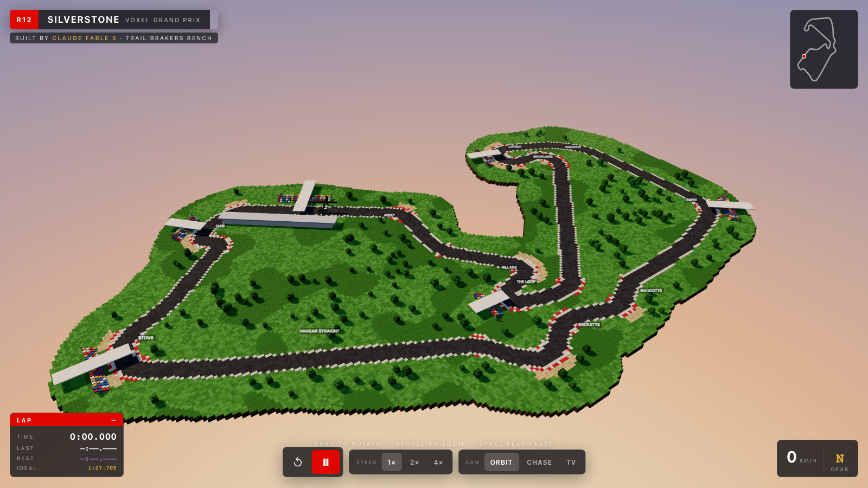Switch camera to CHASE mode
The height and width of the screenshot is (488, 868).
(x=539, y=463)
